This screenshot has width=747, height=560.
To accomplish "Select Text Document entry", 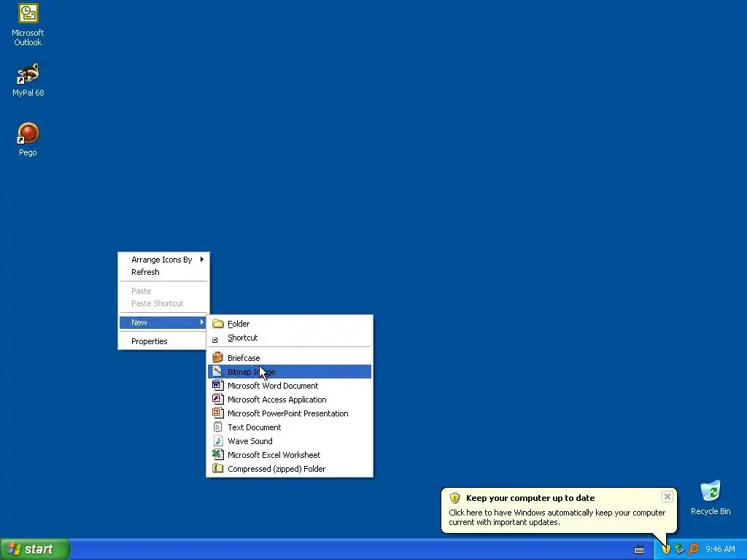I will point(289,427).
